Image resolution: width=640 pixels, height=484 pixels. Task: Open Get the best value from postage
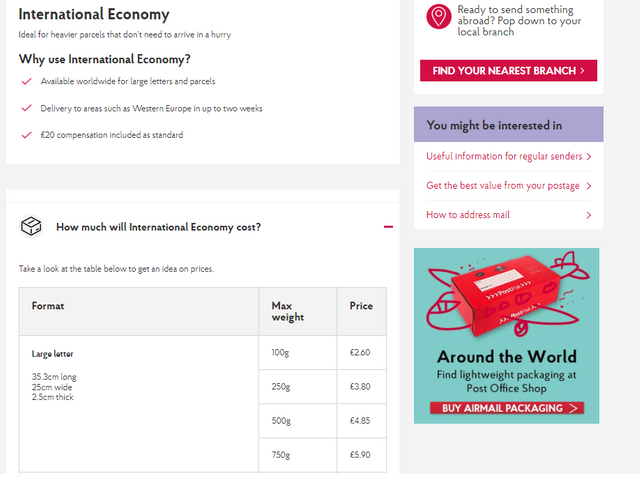click(x=502, y=186)
